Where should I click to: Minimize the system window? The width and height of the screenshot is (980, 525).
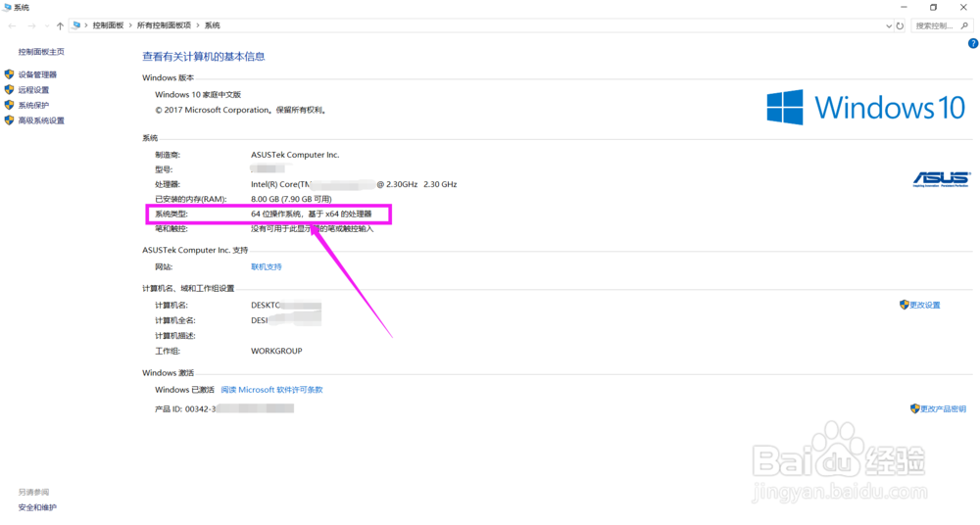point(904,8)
